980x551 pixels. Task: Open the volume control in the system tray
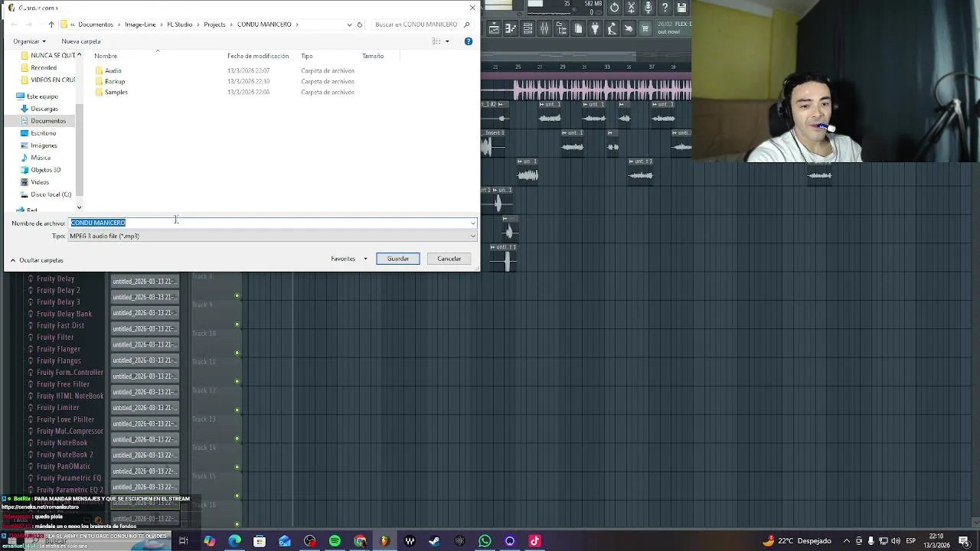896,541
